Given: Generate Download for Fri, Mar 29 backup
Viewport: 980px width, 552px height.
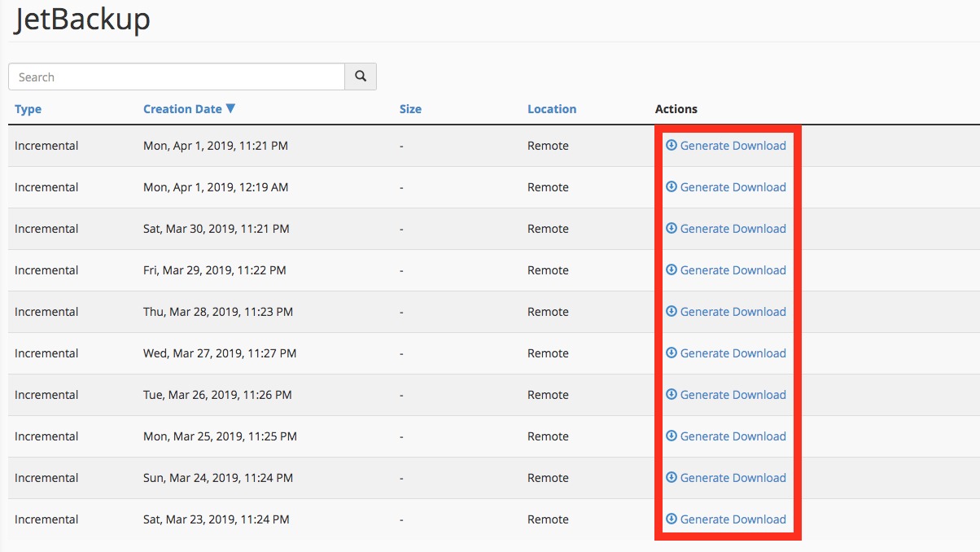Looking at the screenshot, I should [733, 270].
